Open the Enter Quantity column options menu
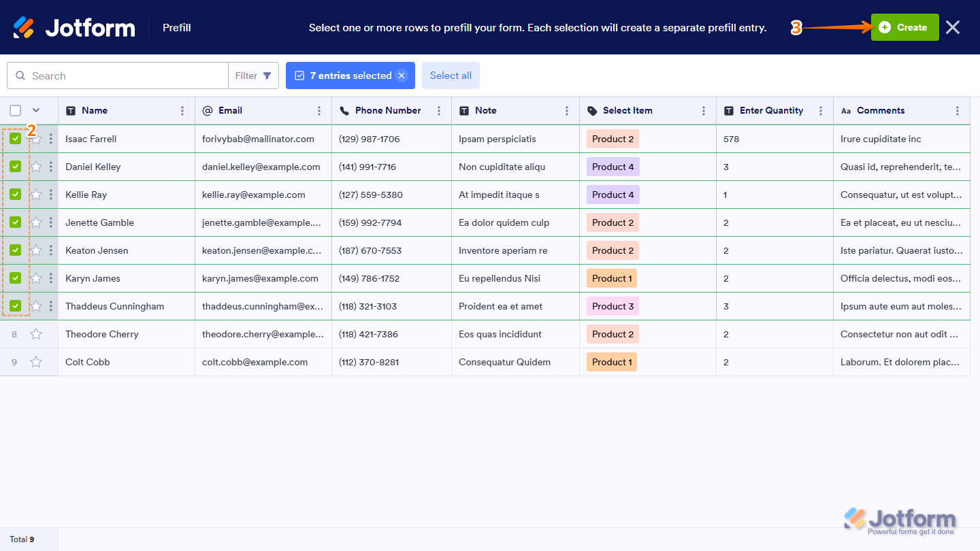The width and height of the screenshot is (980, 551). 821,110
